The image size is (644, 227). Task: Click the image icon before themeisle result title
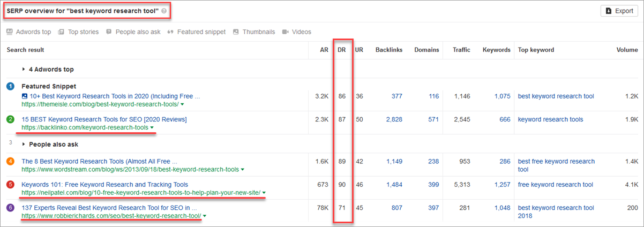(x=25, y=96)
